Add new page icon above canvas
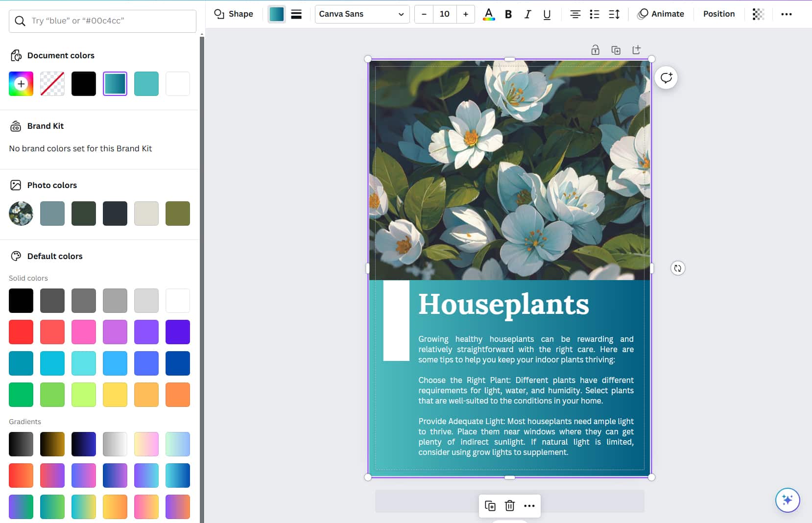This screenshot has height=523, width=812. click(x=636, y=50)
